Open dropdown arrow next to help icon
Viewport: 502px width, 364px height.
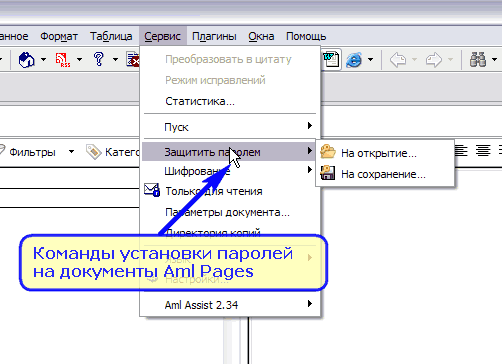(x=115, y=60)
